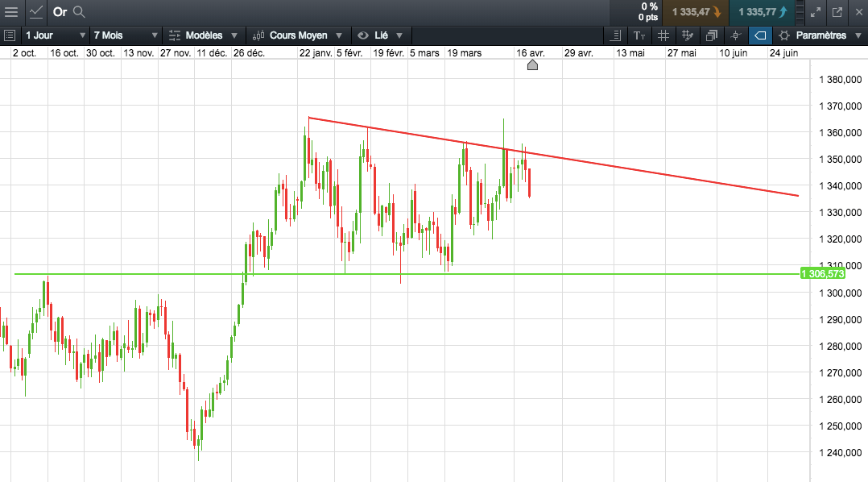Click the grey marker under 16 avr.
Viewport: 868px width, 482px height.
click(532, 65)
